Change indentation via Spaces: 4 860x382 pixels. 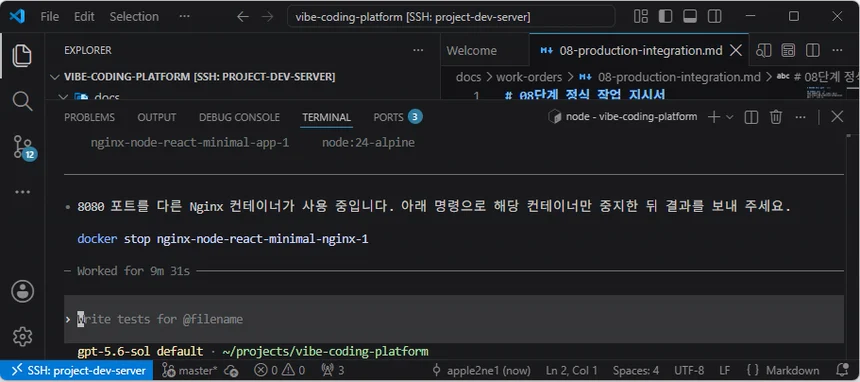[x=636, y=370]
